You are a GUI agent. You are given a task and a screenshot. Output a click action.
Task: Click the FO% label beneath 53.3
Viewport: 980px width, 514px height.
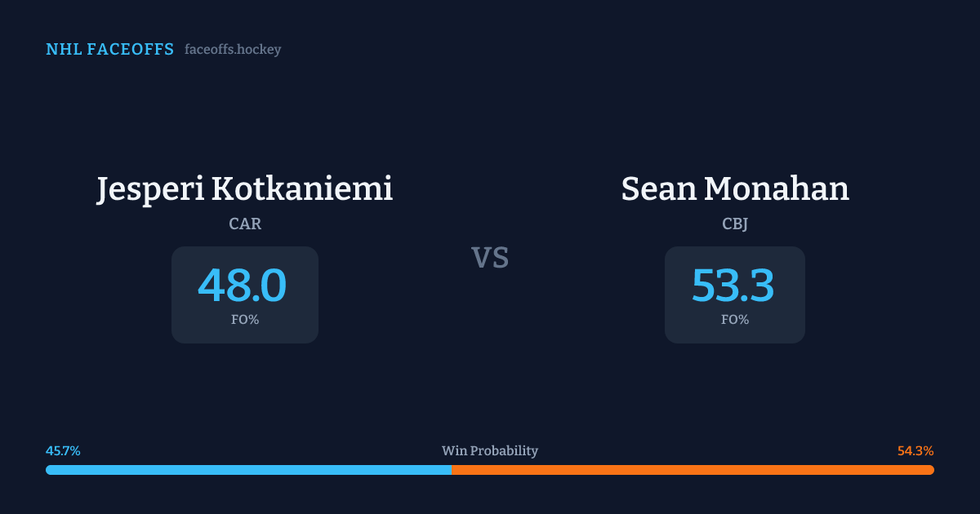(735, 320)
